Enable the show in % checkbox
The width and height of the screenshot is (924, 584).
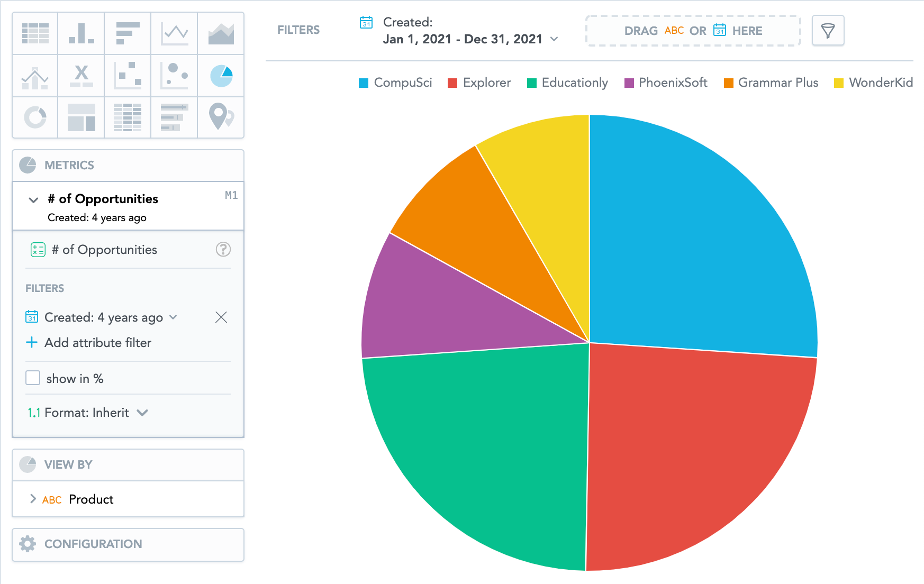tap(33, 378)
